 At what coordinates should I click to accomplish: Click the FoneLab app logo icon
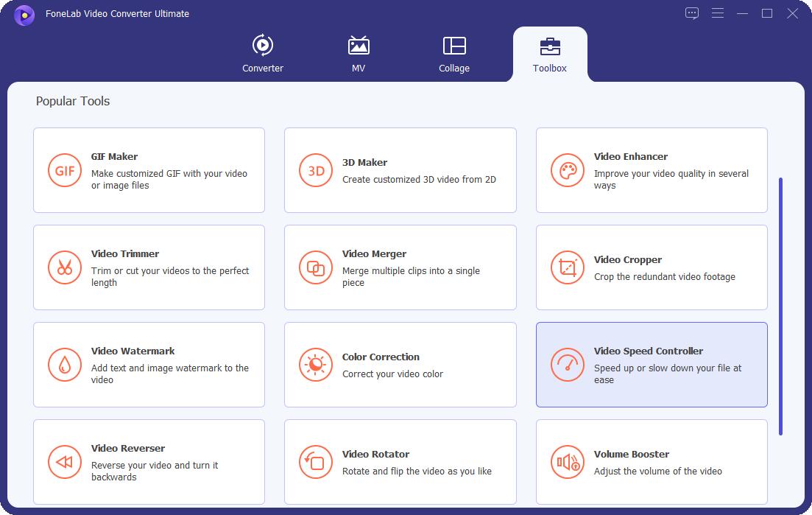[24, 15]
